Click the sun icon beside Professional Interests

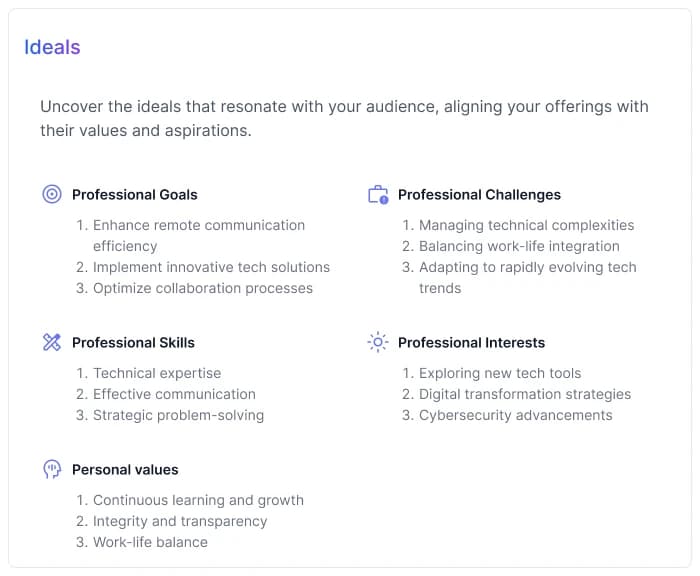click(378, 342)
